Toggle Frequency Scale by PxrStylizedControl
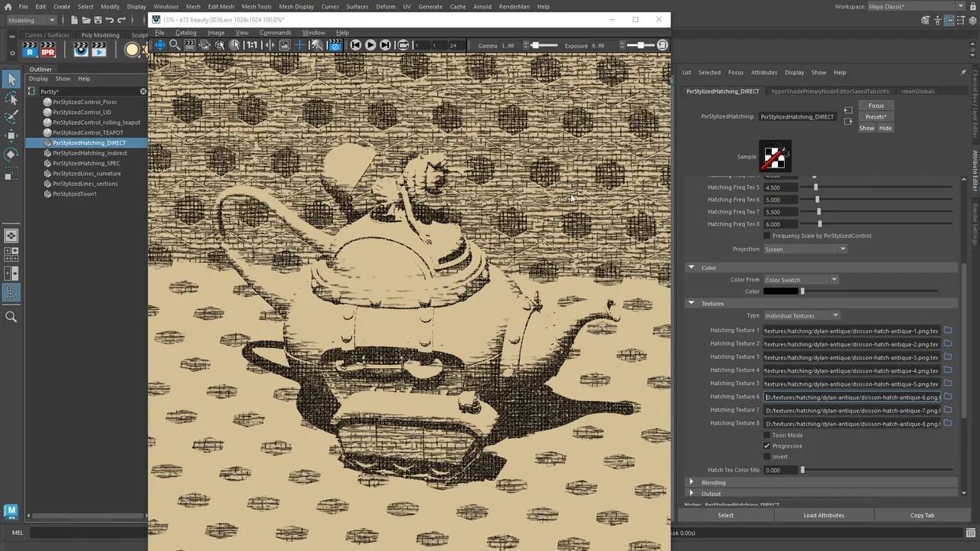 [x=766, y=236]
